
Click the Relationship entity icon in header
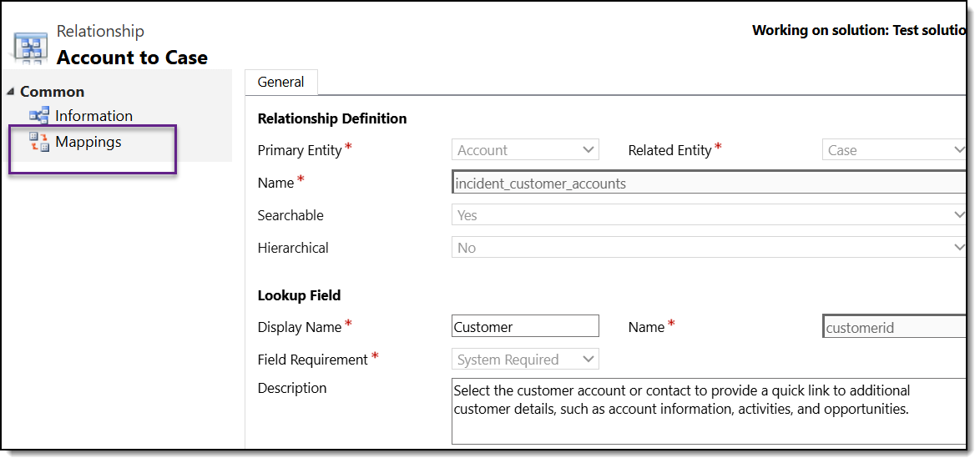30,48
